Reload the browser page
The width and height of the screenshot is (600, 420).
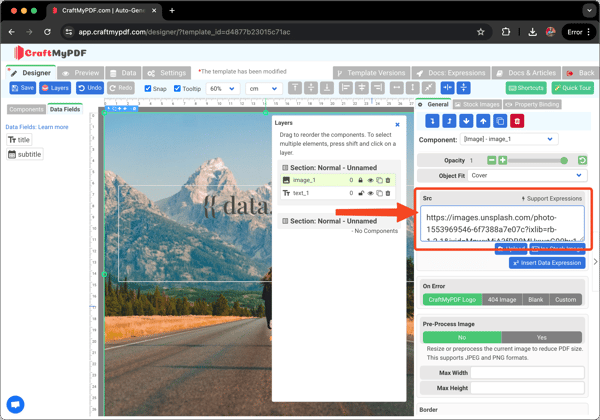pos(47,32)
